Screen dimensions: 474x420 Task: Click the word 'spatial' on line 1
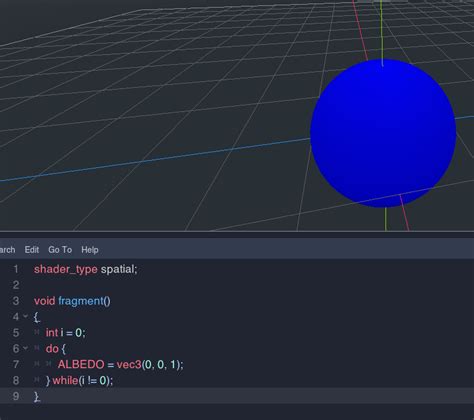pyautogui.click(x=117, y=269)
